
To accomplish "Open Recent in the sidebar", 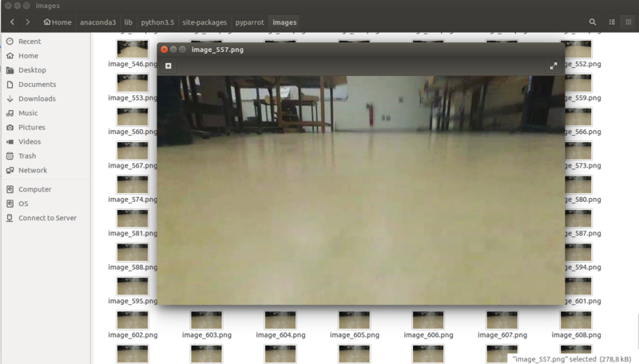I will pyautogui.click(x=30, y=42).
